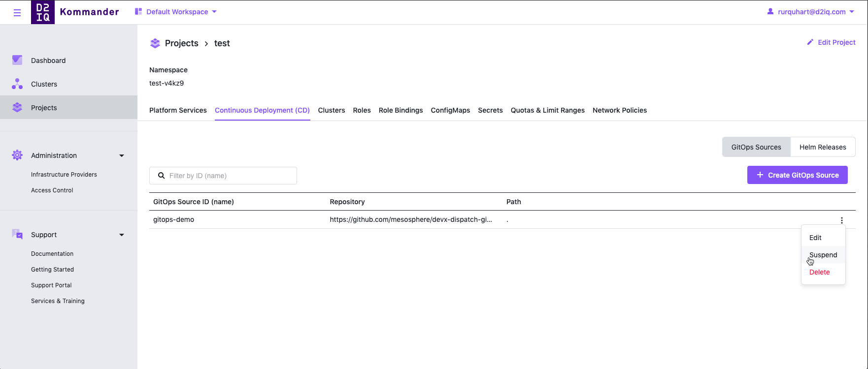Click the Repository column header
Viewport: 868px width, 369px height.
click(x=347, y=202)
